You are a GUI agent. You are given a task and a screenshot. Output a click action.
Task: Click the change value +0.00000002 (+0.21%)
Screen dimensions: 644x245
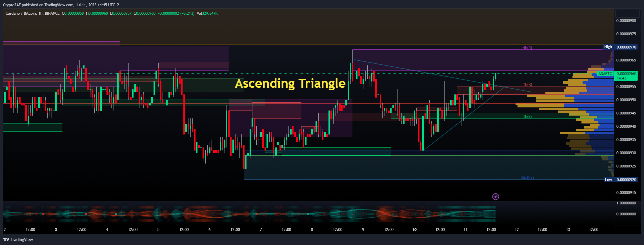click(176, 13)
